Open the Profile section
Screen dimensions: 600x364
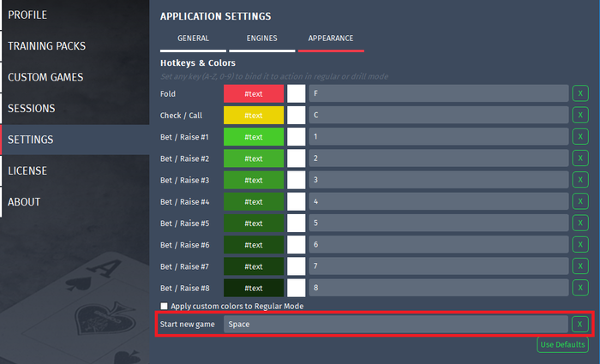[75, 15]
